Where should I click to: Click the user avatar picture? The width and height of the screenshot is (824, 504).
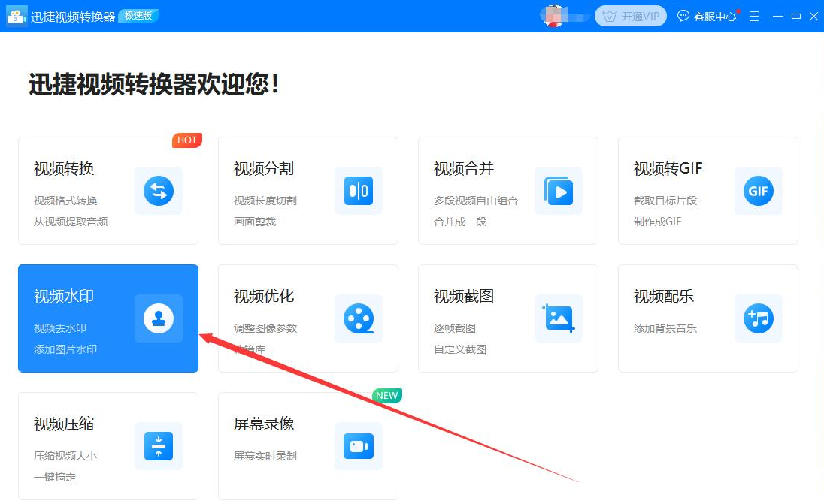[x=554, y=16]
